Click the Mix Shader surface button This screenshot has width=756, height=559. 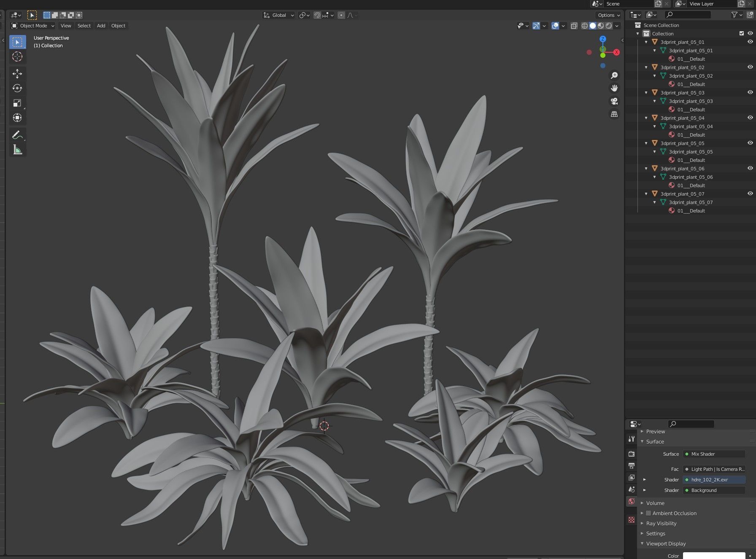click(714, 454)
